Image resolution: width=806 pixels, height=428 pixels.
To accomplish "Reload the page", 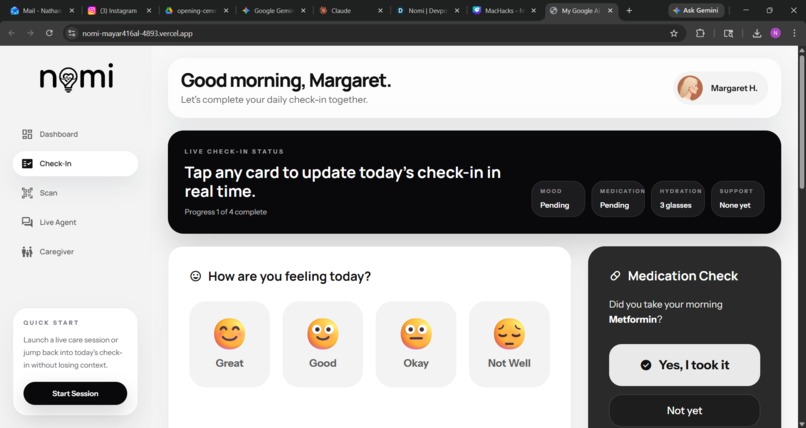I will pyautogui.click(x=49, y=33).
